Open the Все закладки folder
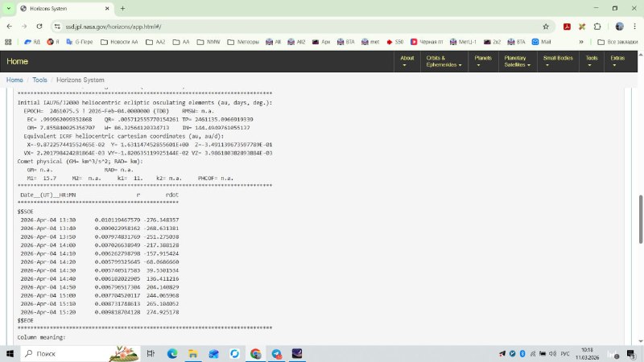Viewport: 644px width, 362px height. [x=617, y=42]
